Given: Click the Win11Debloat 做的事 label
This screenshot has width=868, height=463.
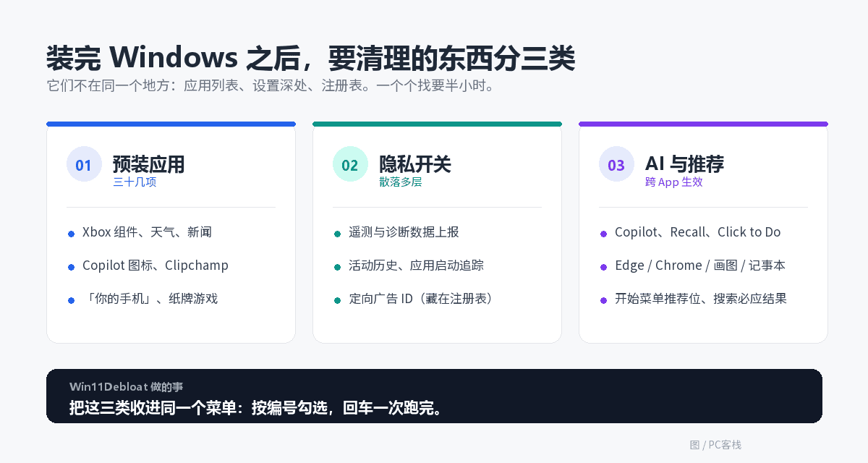Looking at the screenshot, I should click(x=127, y=387).
